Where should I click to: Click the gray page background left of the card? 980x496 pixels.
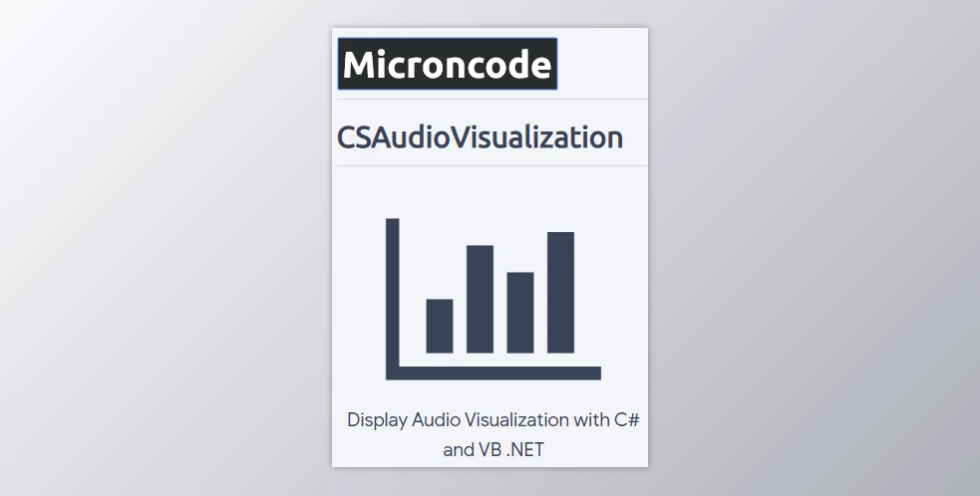(x=160, y=249)
